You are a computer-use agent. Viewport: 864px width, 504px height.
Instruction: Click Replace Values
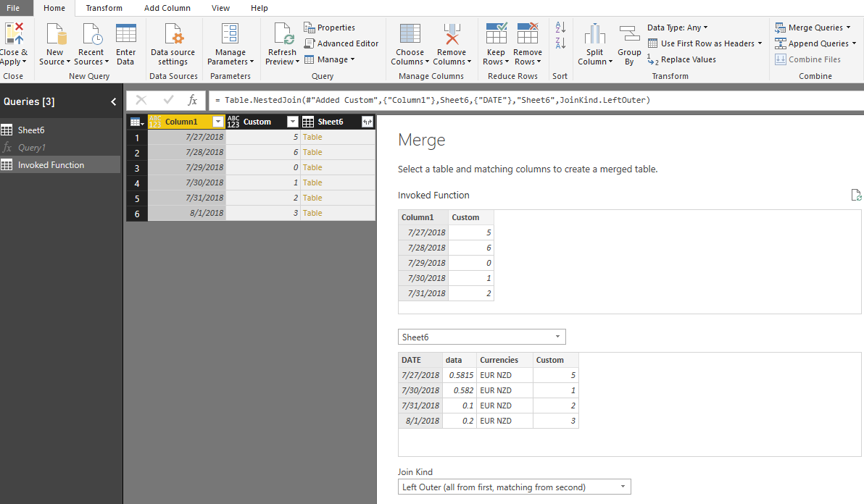(681, 59)
